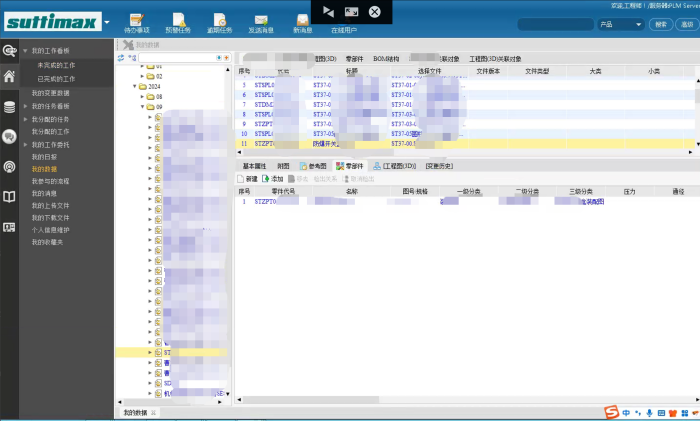
Task: Open 待办事项 in the top toolbar
Action: (x=135, y=23)
